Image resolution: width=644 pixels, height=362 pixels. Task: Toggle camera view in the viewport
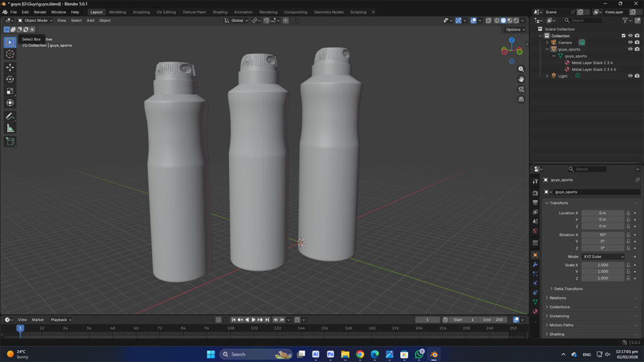pos(521,89)
